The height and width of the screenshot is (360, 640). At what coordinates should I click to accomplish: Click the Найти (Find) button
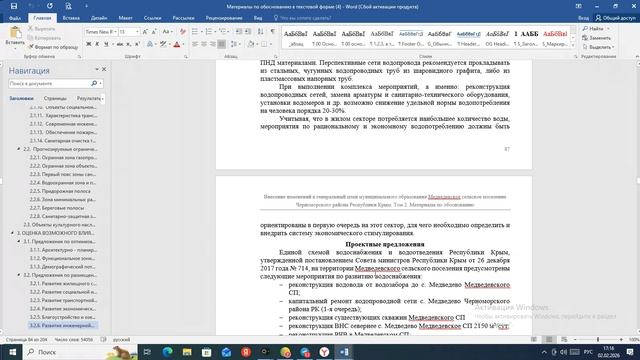pos(596,29)
